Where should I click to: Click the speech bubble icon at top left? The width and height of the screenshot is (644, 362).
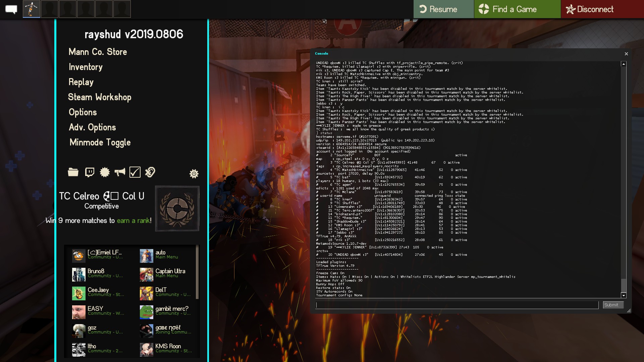point(11,9)
